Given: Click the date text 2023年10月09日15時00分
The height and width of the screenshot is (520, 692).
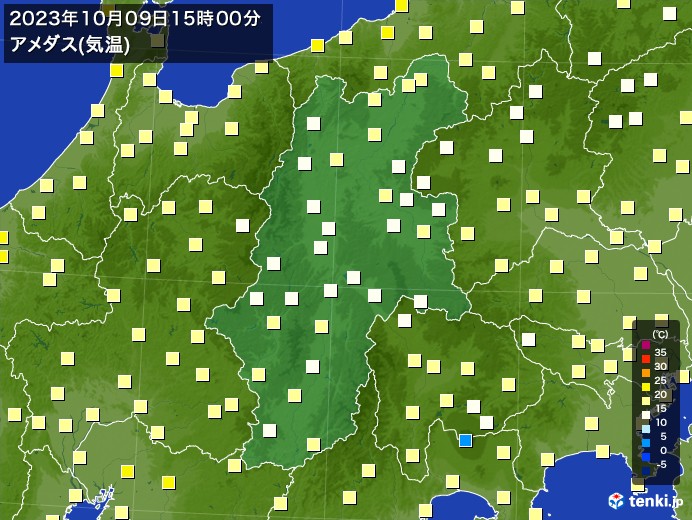Looking at the screenshot, I should click(135, 19).
